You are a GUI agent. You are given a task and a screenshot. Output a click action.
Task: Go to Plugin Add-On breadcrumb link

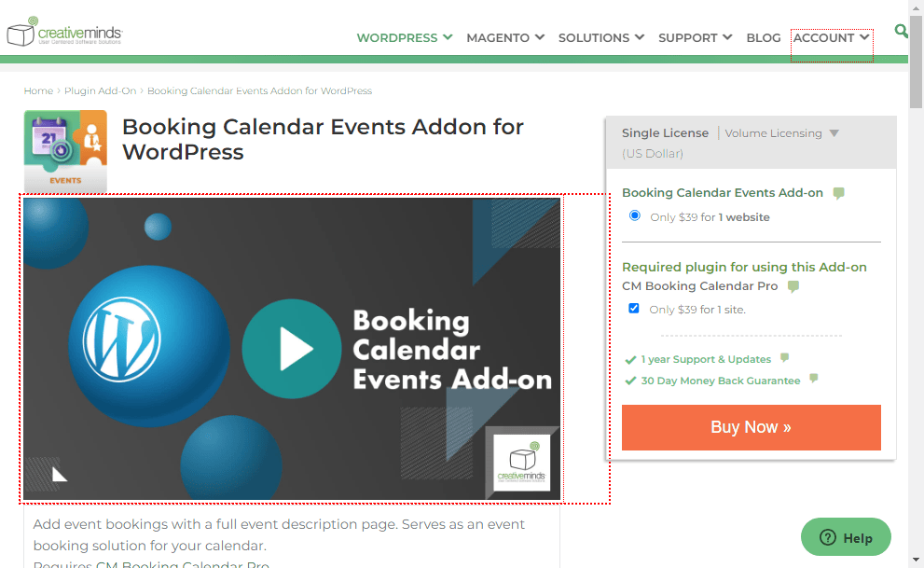point(100,90)
